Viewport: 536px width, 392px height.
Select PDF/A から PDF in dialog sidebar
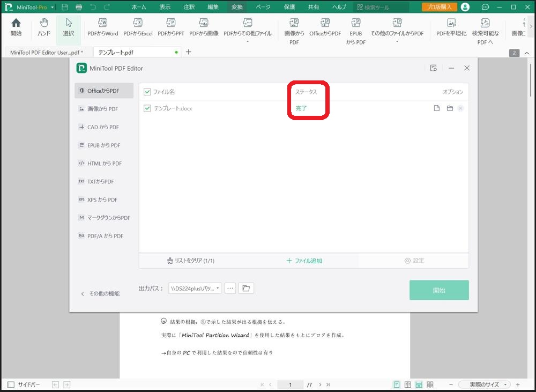(x=104, y=235)
